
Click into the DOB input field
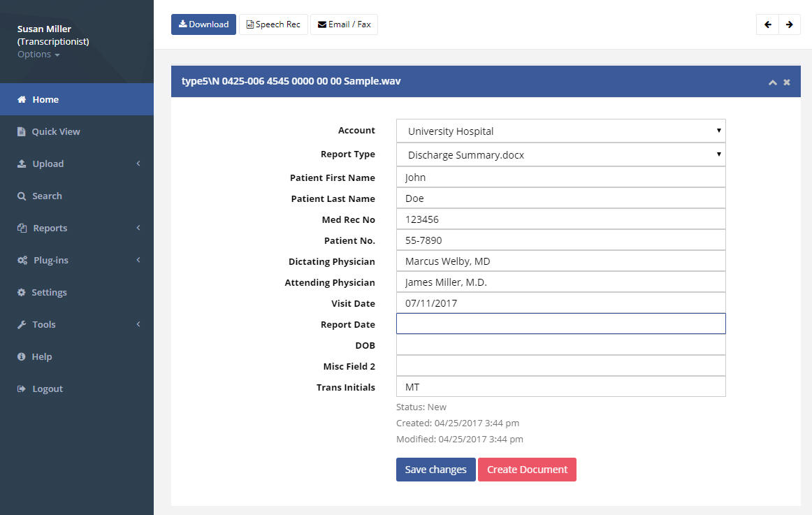click(561, 344)
